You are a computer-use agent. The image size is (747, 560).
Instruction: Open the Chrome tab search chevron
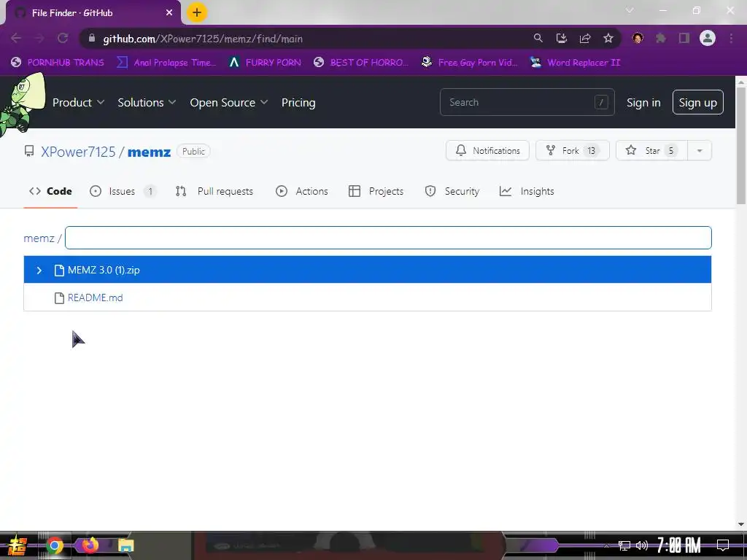pyautogui.click(x=630, y=10)
